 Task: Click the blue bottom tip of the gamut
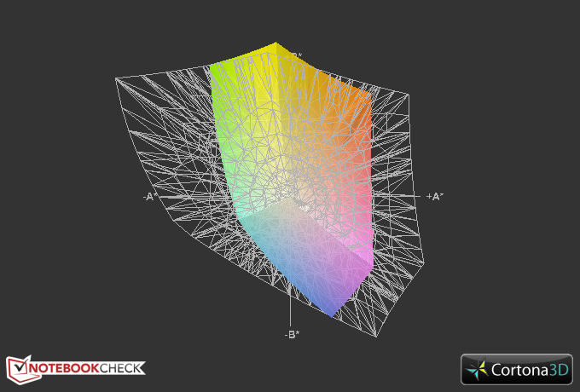point(331,308)
